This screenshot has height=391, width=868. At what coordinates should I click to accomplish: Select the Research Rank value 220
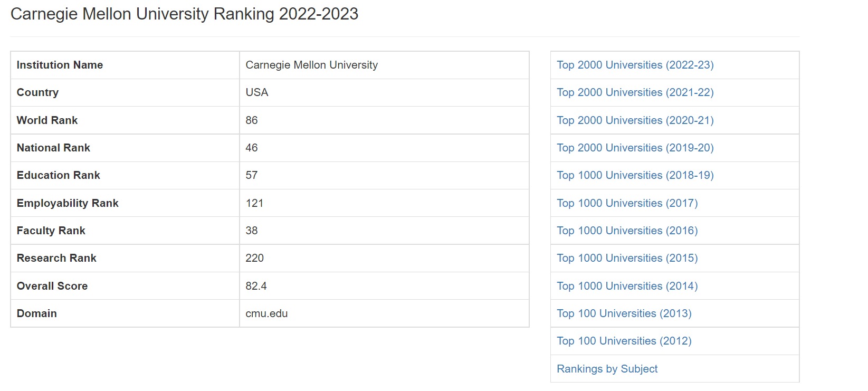[x=384, y=258]
